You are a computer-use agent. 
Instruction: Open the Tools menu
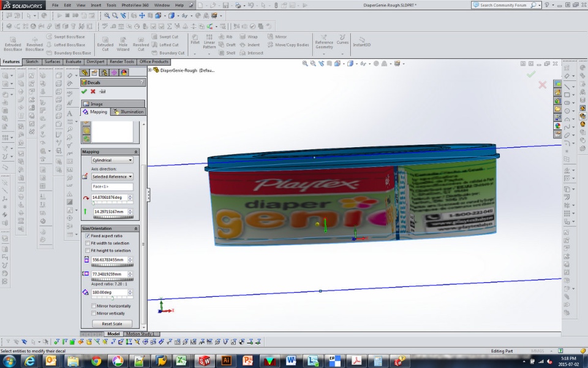click(111, 6)
